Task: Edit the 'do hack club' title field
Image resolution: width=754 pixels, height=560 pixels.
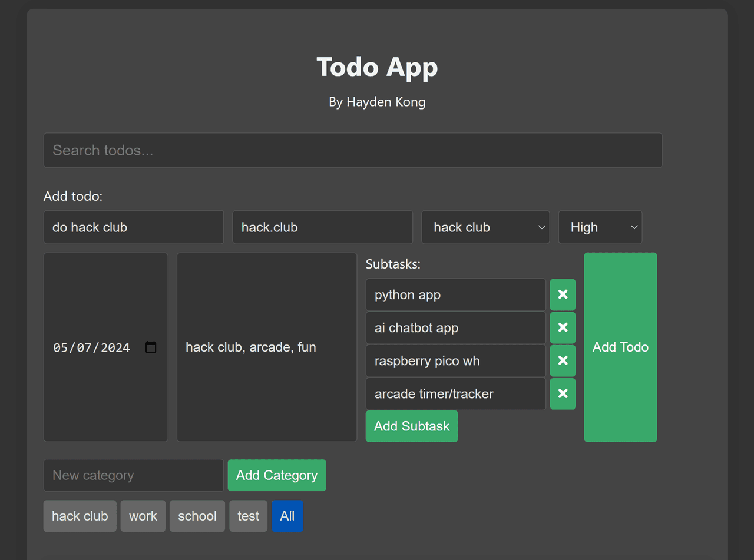Action: (133, 227)
